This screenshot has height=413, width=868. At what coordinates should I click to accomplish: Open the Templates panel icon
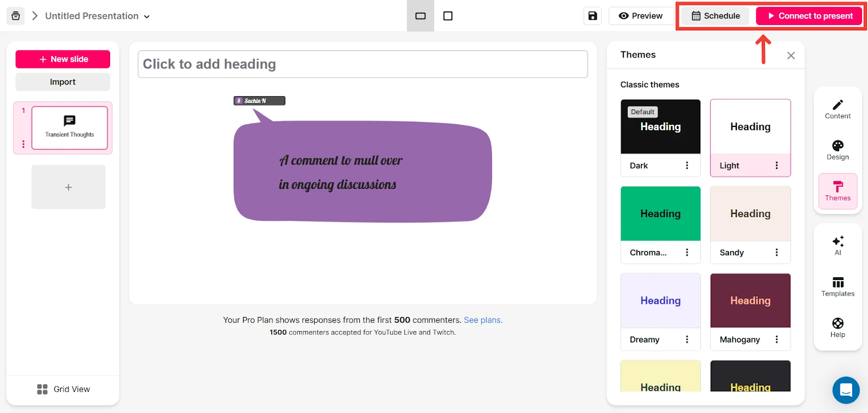click(838, 287)
